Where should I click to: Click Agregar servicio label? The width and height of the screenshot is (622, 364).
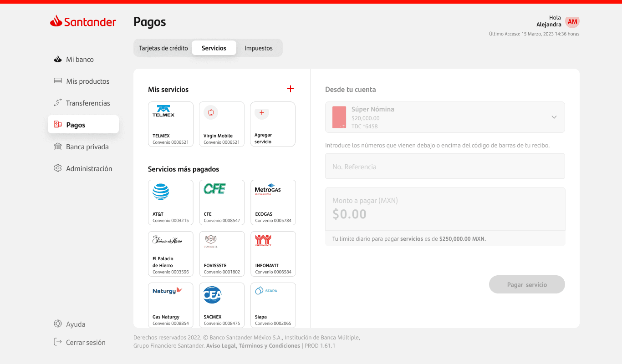pyautogui.click(x=263, y=138)
